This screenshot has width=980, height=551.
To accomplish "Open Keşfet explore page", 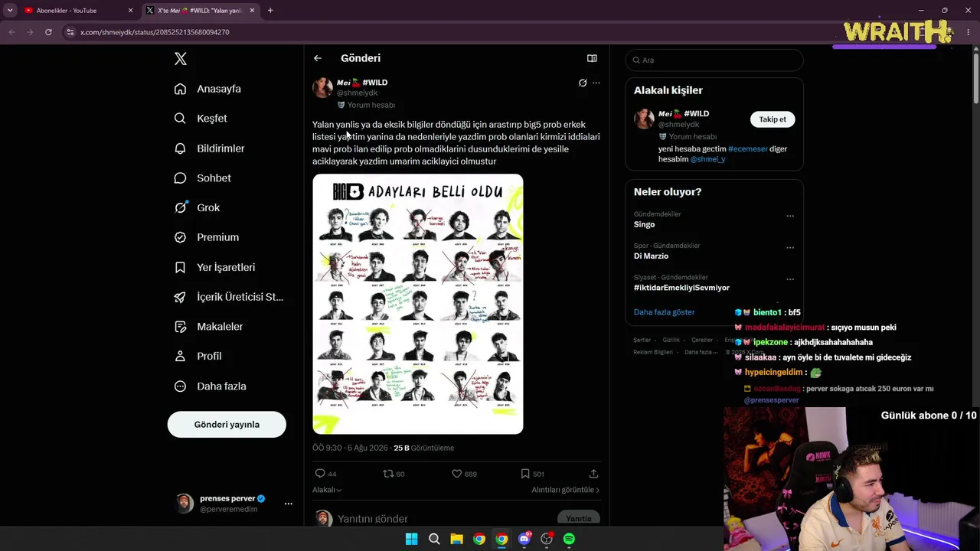I will pos(201,119).
